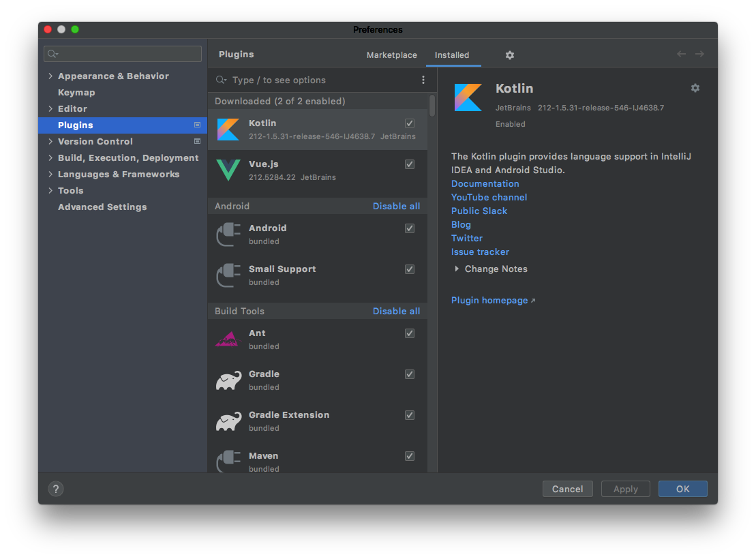Expand the Tools settings node
The width and height of the screenshot is (756, 559).
click(50, 190)
